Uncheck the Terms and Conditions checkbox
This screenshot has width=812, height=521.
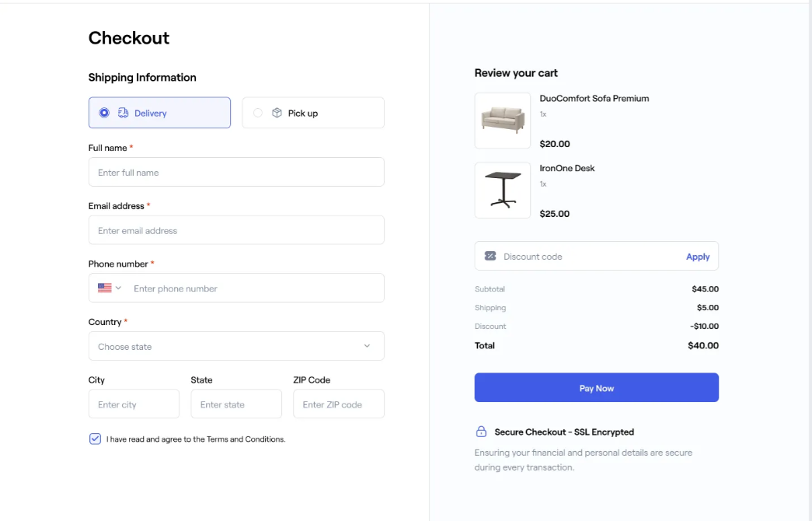[x=95, y=439]
